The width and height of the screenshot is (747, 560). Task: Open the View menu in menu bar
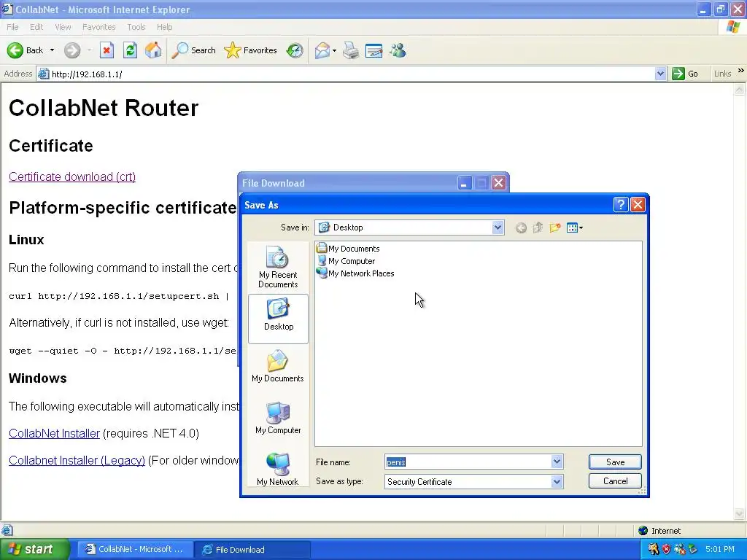coord(63,27)
